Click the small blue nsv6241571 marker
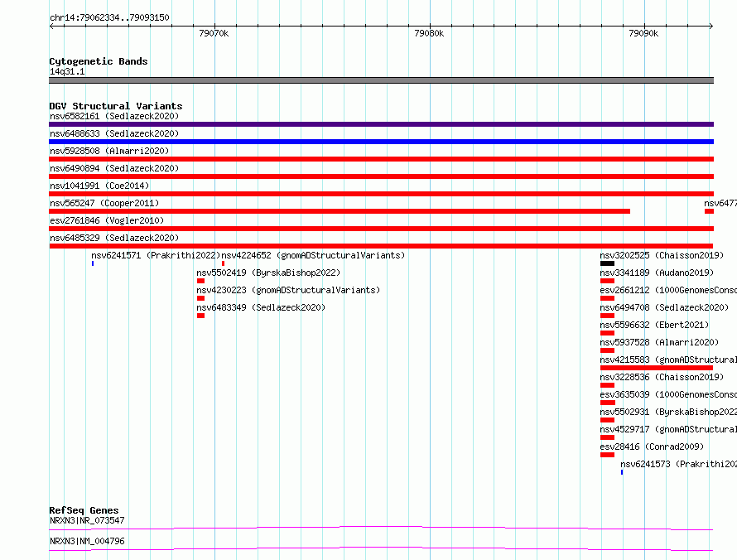The image size is (737, 560). point(93,263)
